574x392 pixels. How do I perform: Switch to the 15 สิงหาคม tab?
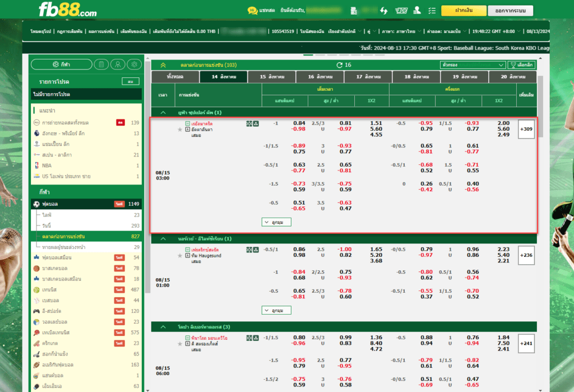coord(272,77)
